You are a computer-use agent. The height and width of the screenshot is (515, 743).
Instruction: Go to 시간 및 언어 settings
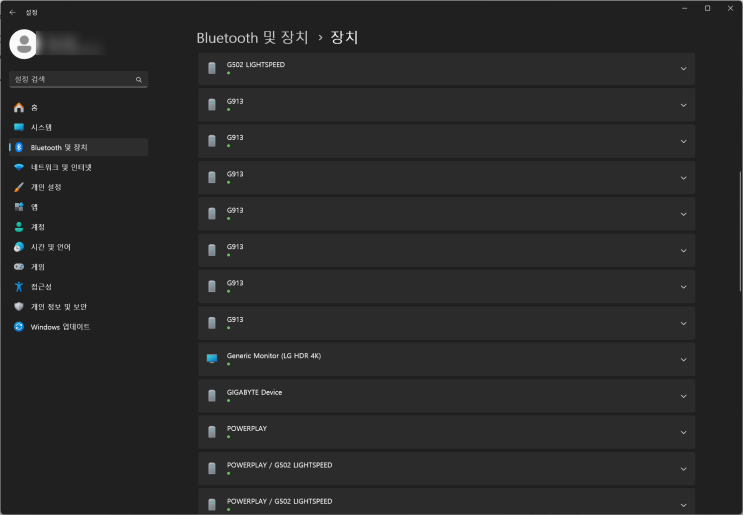coord(79,247)
